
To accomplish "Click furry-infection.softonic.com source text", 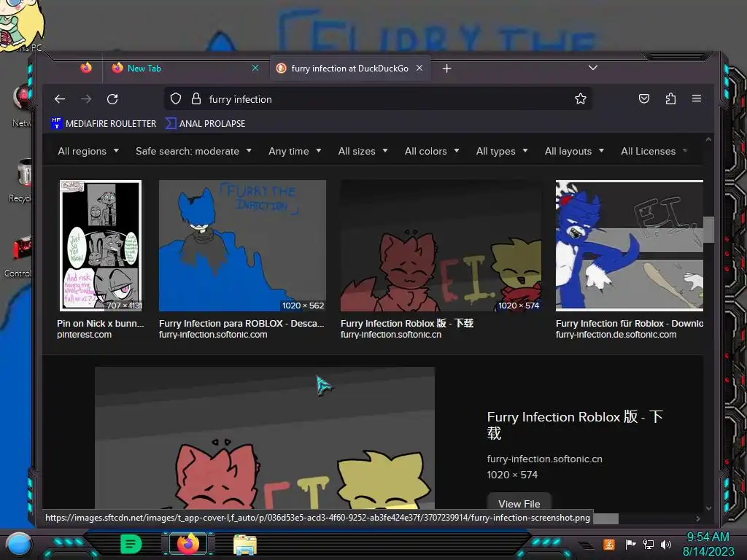I will point(213,334).
